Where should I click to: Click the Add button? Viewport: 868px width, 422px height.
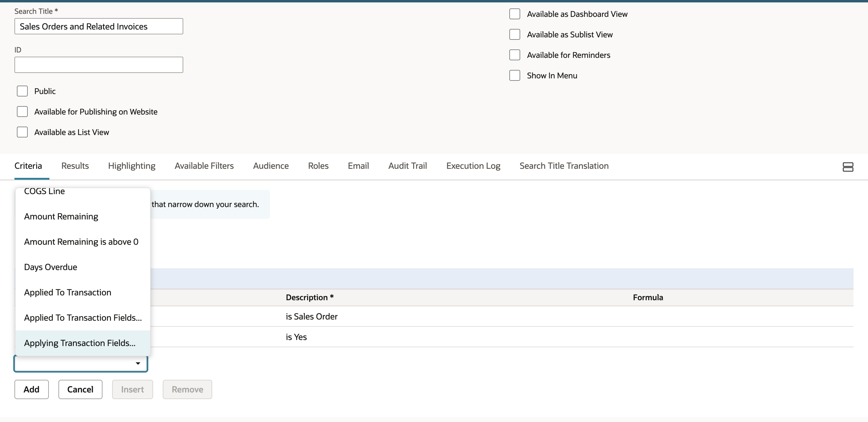point(31,389)
